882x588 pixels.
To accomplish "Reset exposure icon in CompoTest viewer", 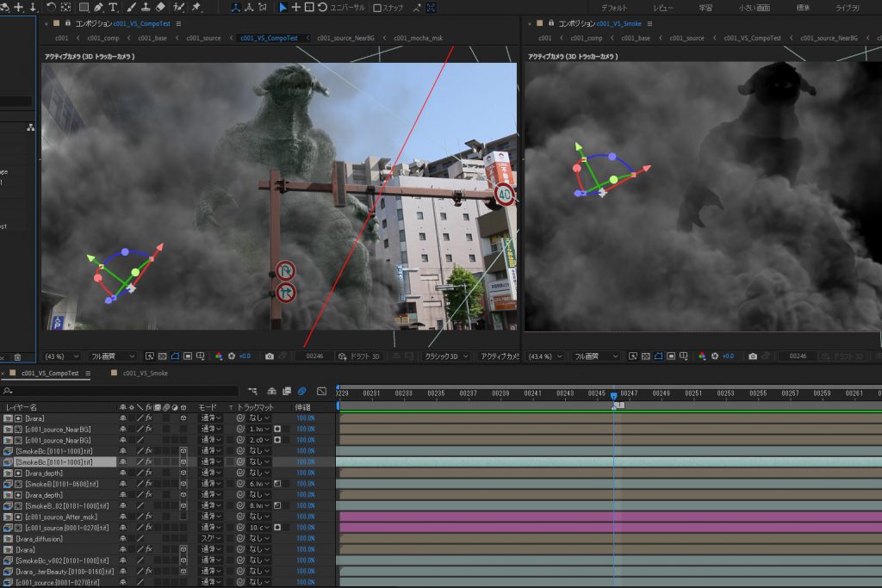I will (x=231, y=356).
